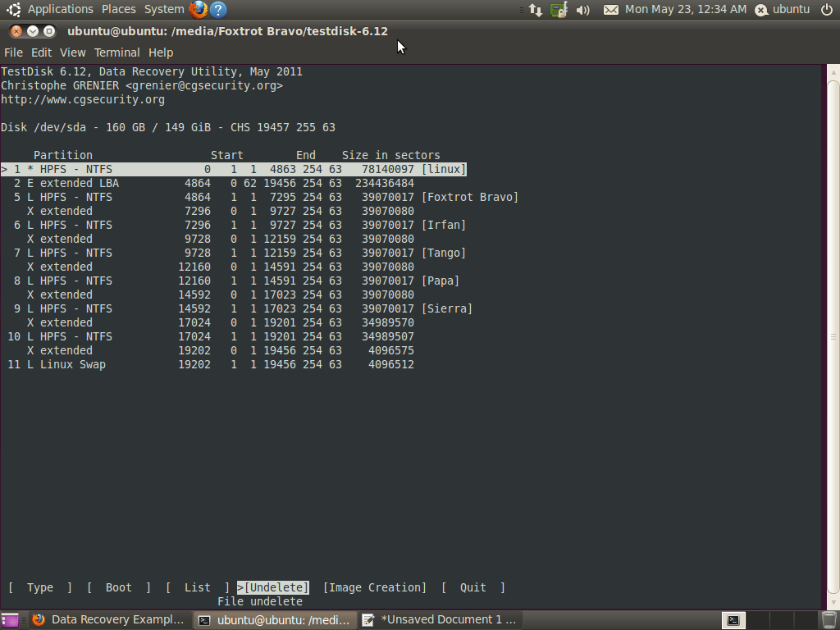Click partition 1 row labeled [linux]
The height and width of the screenshot is (630, 840).
tap(234, 169)
